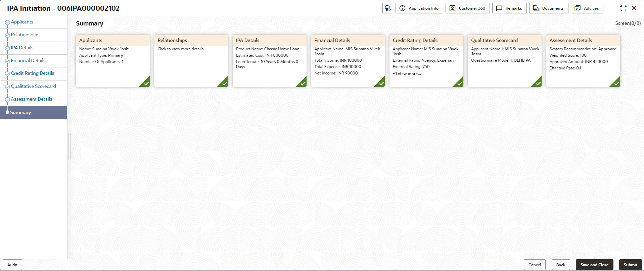
Task: Open the Applicants summary card header
Action: (x=113, y=40)
